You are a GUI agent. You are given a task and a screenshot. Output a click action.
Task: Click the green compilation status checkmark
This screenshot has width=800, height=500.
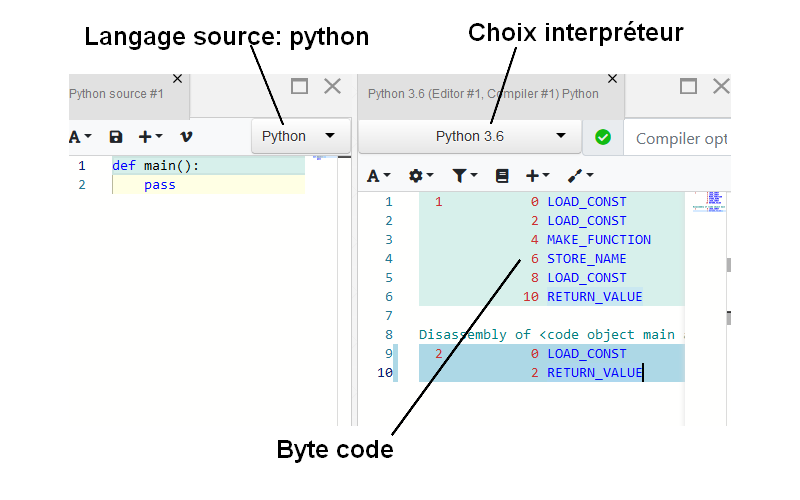tap(603, 137)
